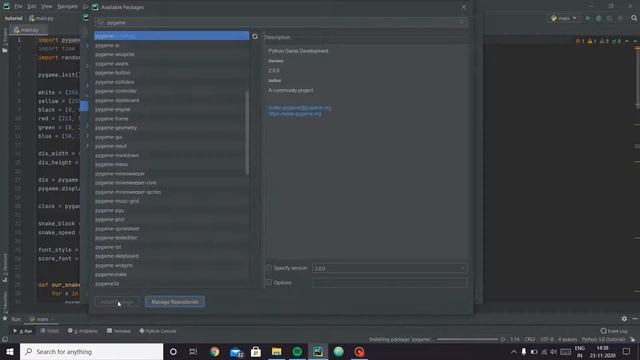
Task: Open Cortana circle icon on taskbar
Action: coord(173,351)
